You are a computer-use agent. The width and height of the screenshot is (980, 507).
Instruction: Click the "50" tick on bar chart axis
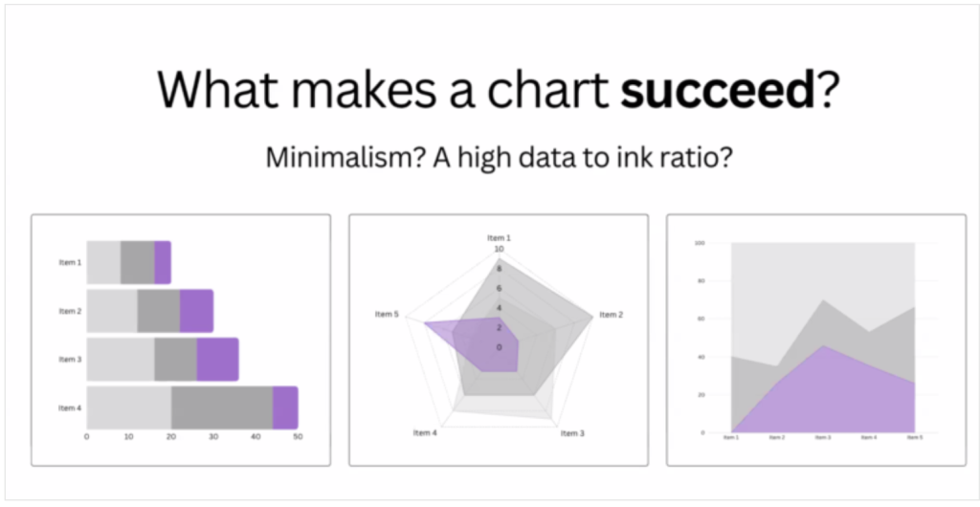pyautogui.click(x=298, y=437)
